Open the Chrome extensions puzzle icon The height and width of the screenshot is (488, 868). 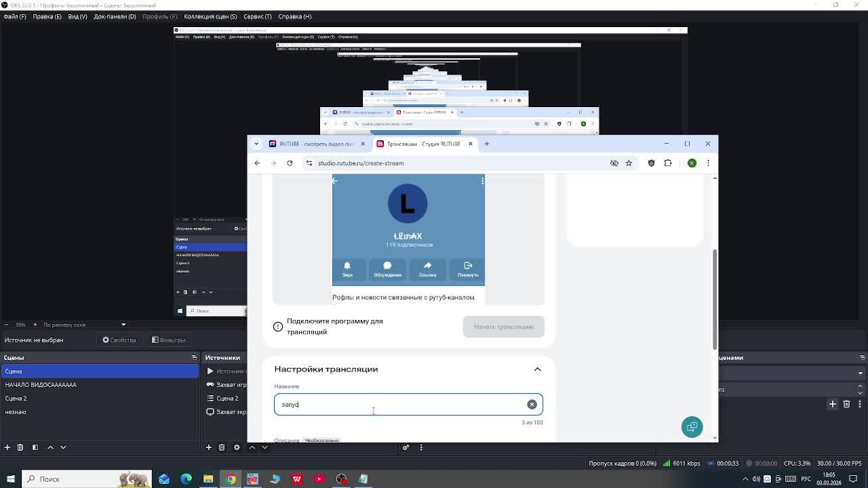pos(668,163)
